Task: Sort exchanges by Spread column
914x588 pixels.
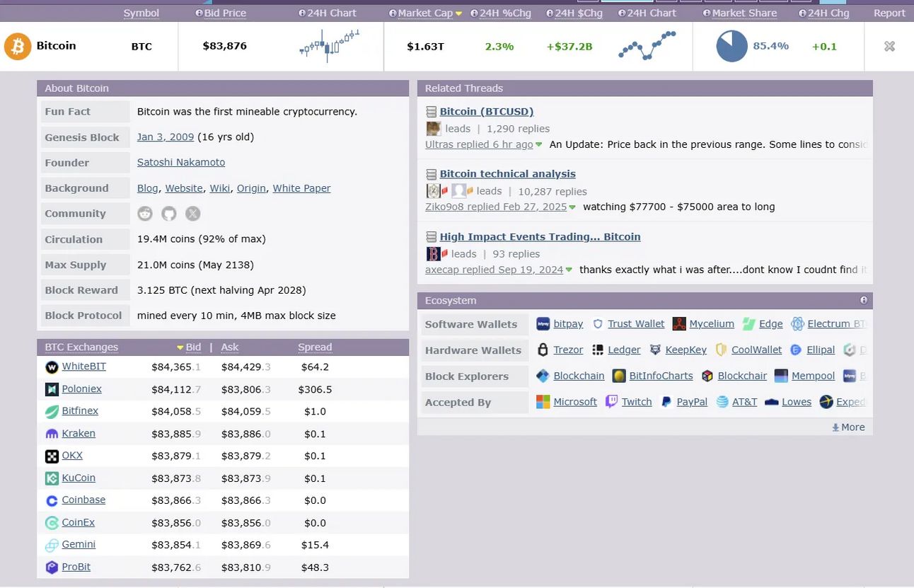Action: tap(315, 347)
